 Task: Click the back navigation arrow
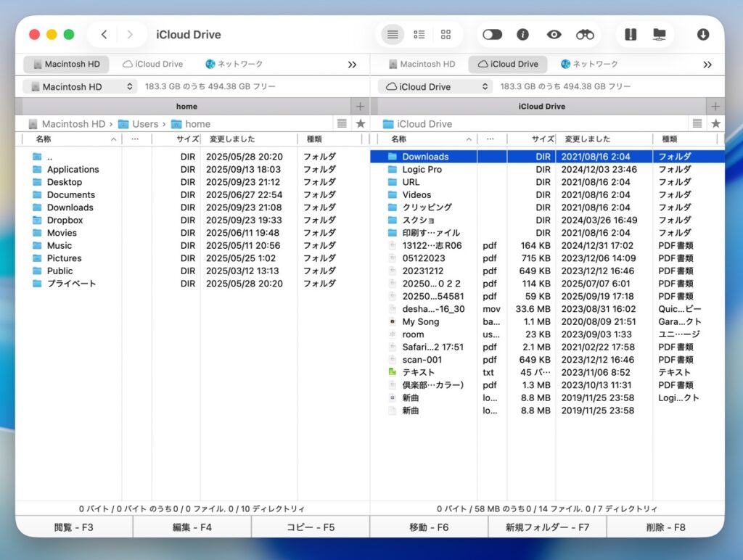104,35
